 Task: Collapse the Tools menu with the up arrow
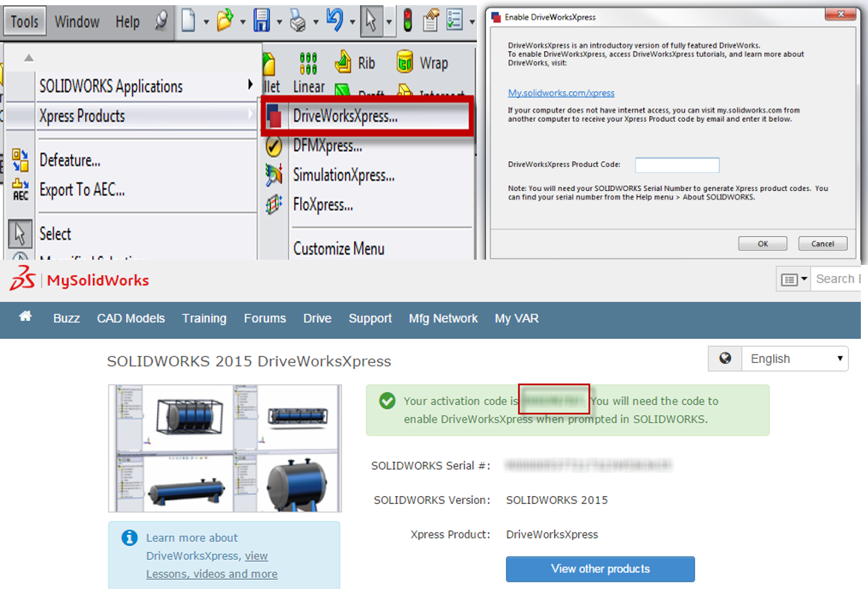tap(29, 58)
